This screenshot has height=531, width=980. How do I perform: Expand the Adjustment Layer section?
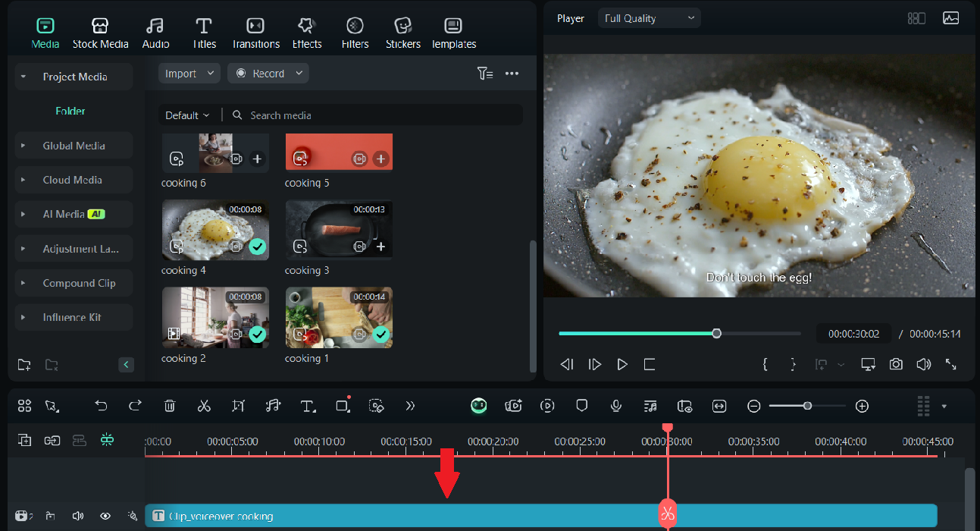[x=23, y=249]
